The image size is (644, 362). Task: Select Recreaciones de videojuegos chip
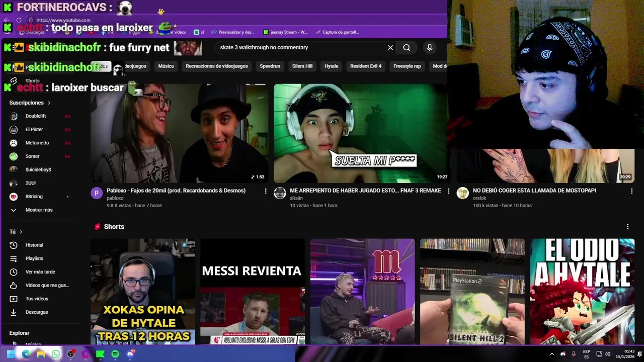(217, 66)
